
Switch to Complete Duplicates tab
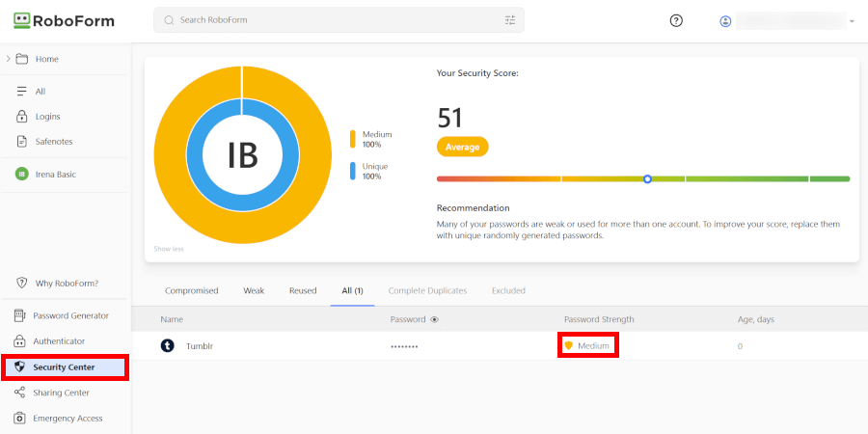427,290
